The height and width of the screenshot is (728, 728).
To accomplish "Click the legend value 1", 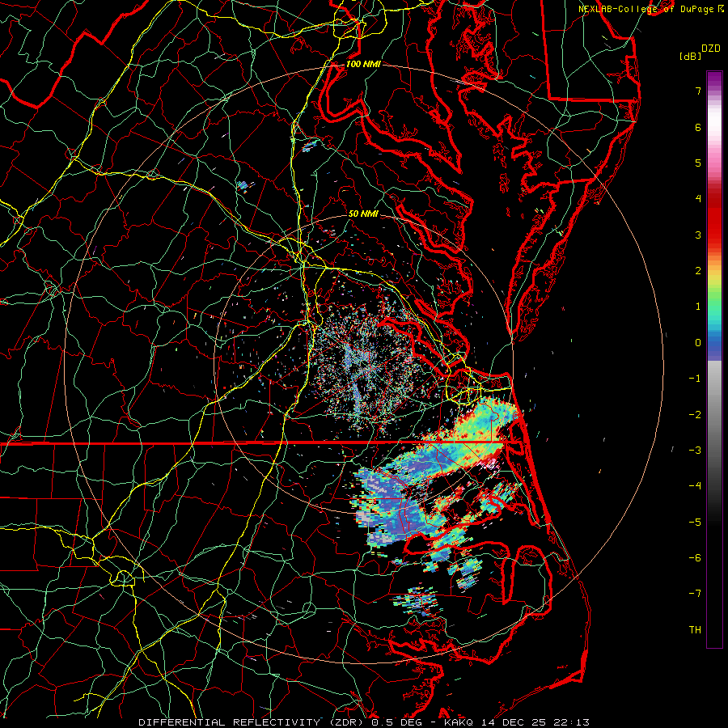I will pyautogui.click(x=698, y=307).
